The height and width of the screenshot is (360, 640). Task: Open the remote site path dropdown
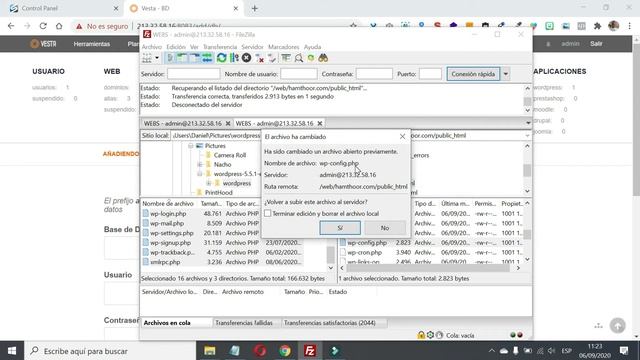[x=527, y=136]
